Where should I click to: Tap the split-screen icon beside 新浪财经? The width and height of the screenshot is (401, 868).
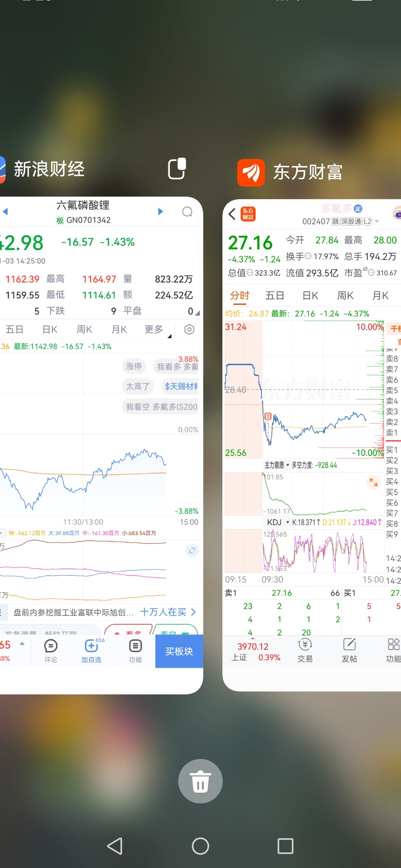pos(177,169)
